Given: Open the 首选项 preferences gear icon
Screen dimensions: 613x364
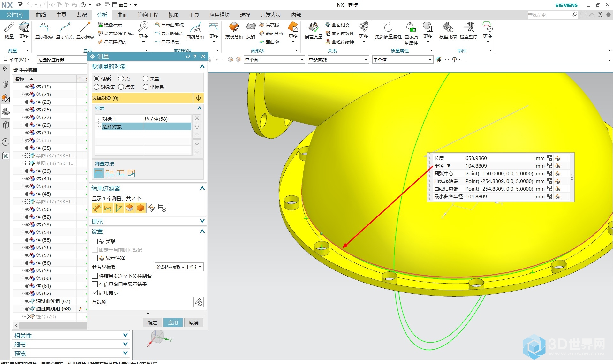Looking at the screenshot, I should click(x=198, y=302).
